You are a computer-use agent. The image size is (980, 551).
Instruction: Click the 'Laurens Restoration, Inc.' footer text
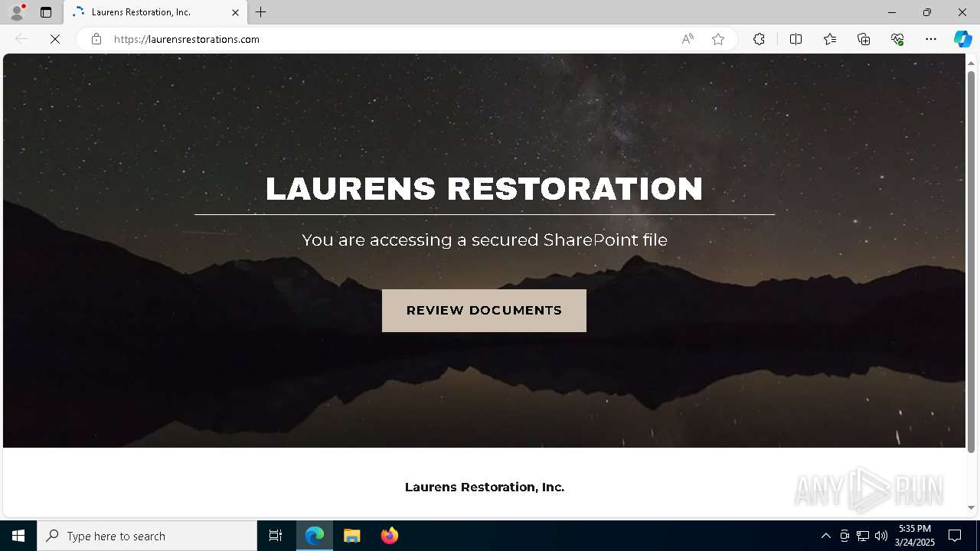tap(485, 487)
